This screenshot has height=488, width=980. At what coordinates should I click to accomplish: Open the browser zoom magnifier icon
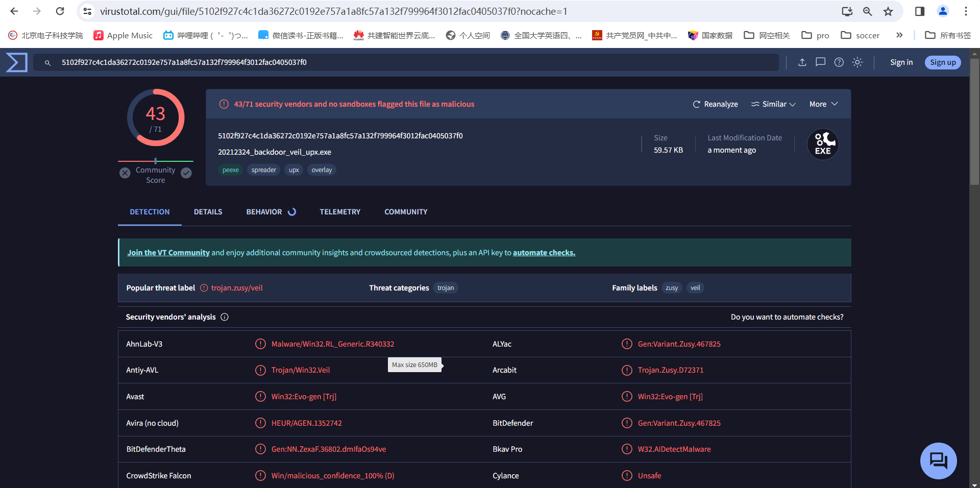(867, 11)
